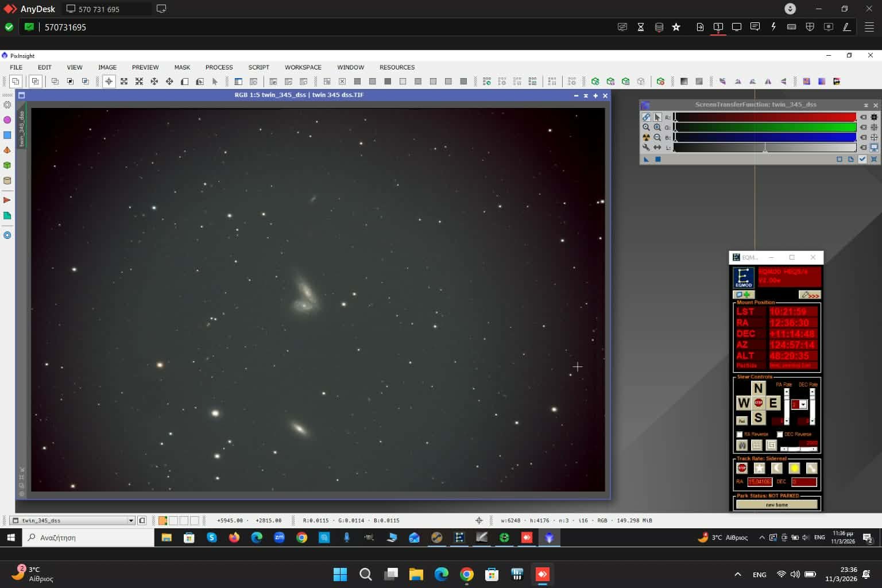Click the STF auto-stretch radiation icon

coord(646,138)
